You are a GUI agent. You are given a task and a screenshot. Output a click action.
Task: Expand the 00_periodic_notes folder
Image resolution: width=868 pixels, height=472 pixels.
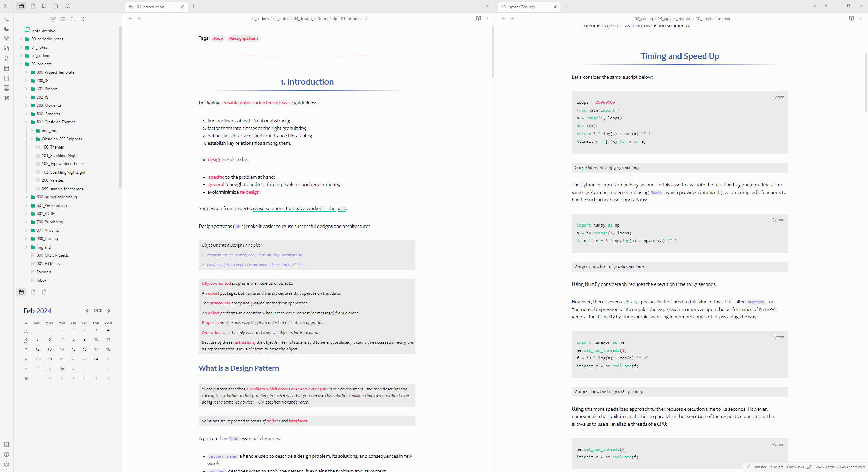pyautogui.click(x=21, y=39)
